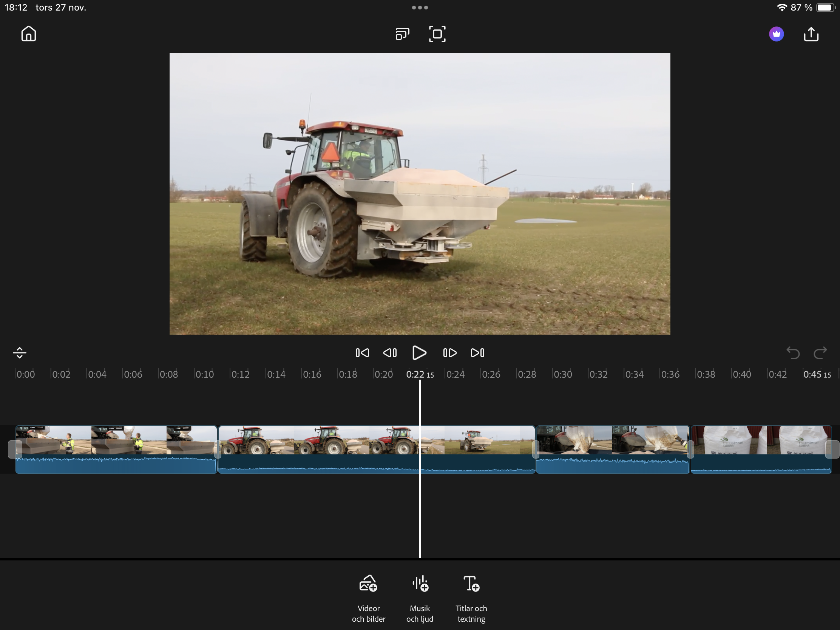
Task: Redo the last undone edit
Action: coord(820,353)
